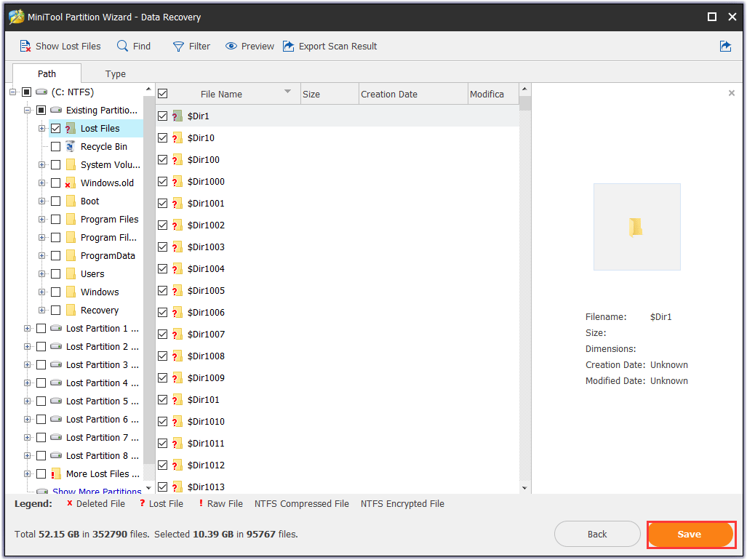Click the share icon at toolbar right
Screen dimensions: 747x560
pos(725,47)
